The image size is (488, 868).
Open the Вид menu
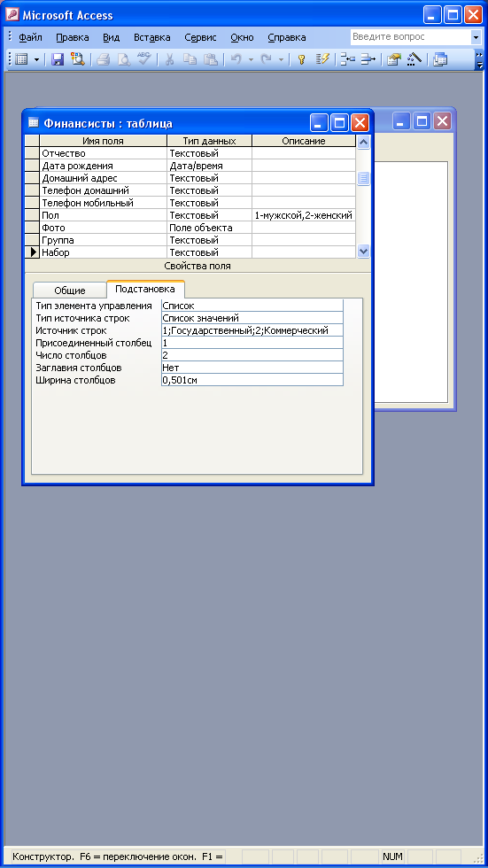pyautogui.click(x=112, y=37)
